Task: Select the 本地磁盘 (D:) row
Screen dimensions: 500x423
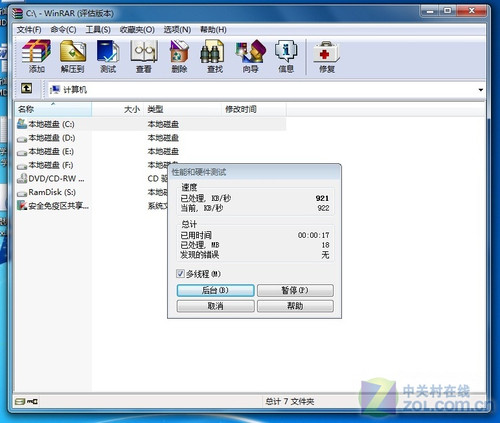Action: 151,138
